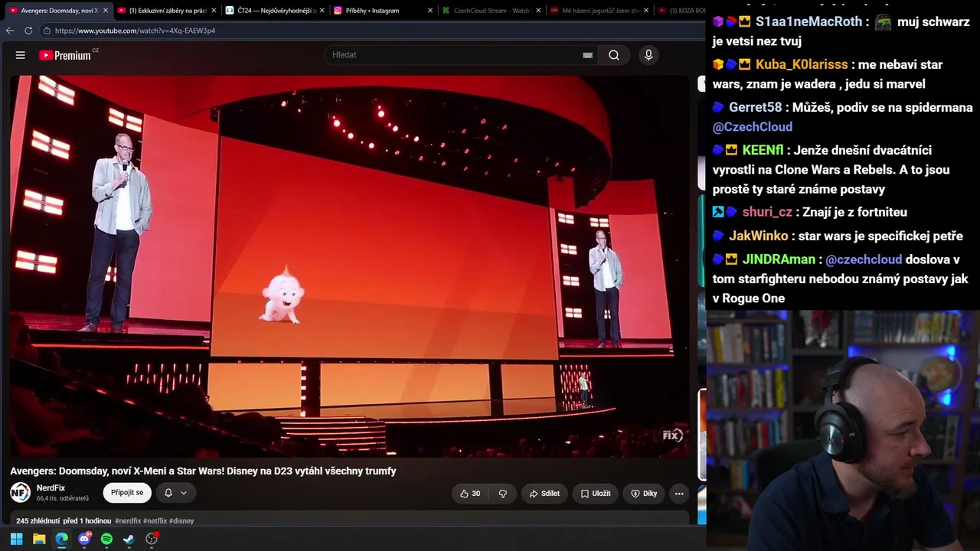Close the Avengers: Doomsday tab
This screenshot has height=551, width=980.
[x=105, y=11]
